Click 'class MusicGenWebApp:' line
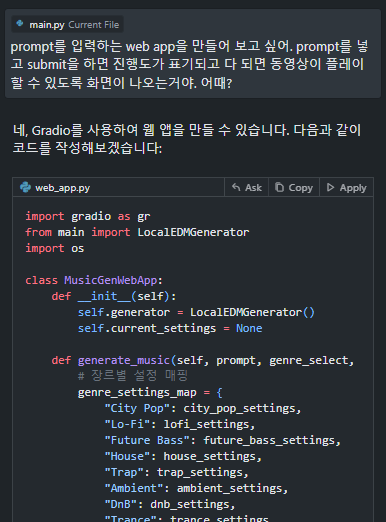 [x=94, y=280]
